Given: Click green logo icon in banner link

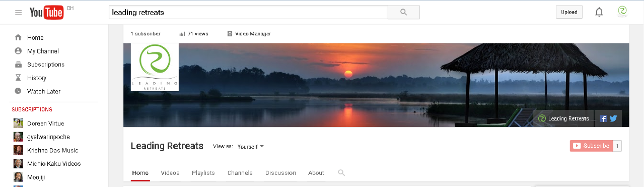Looking at the screenshot, I should coord(542,118).
